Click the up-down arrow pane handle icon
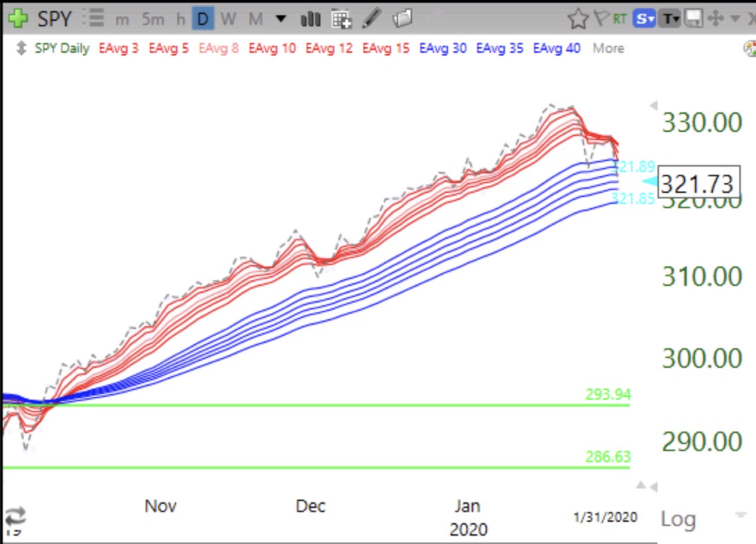756x544 pixels. (22, 49)
